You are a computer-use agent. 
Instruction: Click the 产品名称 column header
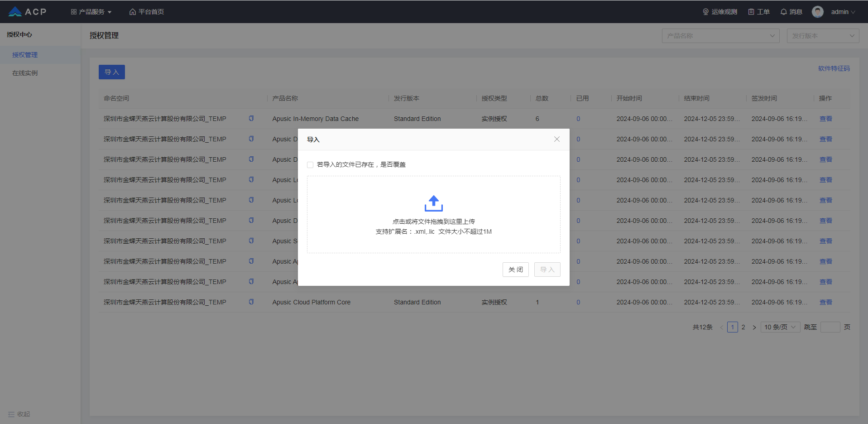point(285,98)
